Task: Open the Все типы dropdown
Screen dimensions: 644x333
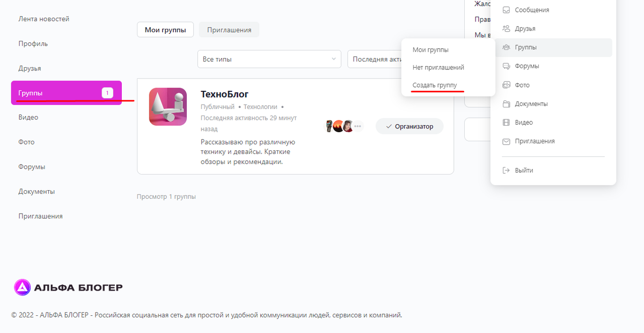Action: click(269, 59)
